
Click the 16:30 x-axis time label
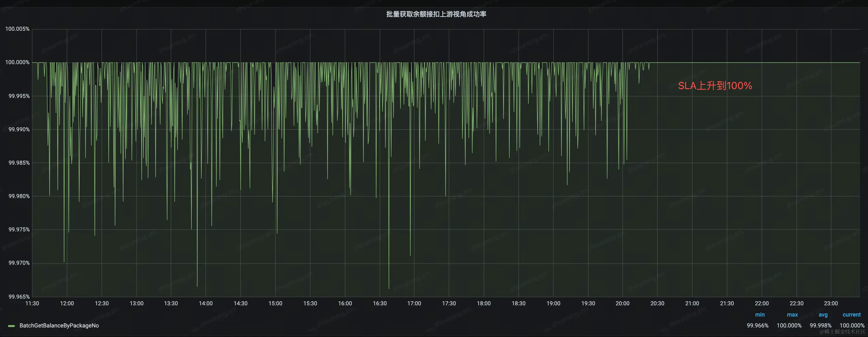point(379,303)
